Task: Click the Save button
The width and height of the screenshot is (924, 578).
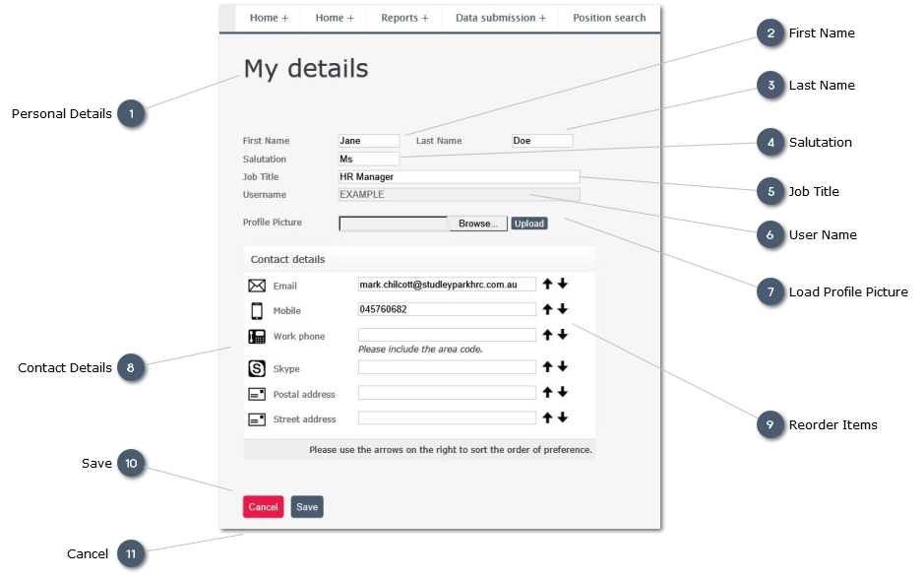Action: (x=306, y=506)
